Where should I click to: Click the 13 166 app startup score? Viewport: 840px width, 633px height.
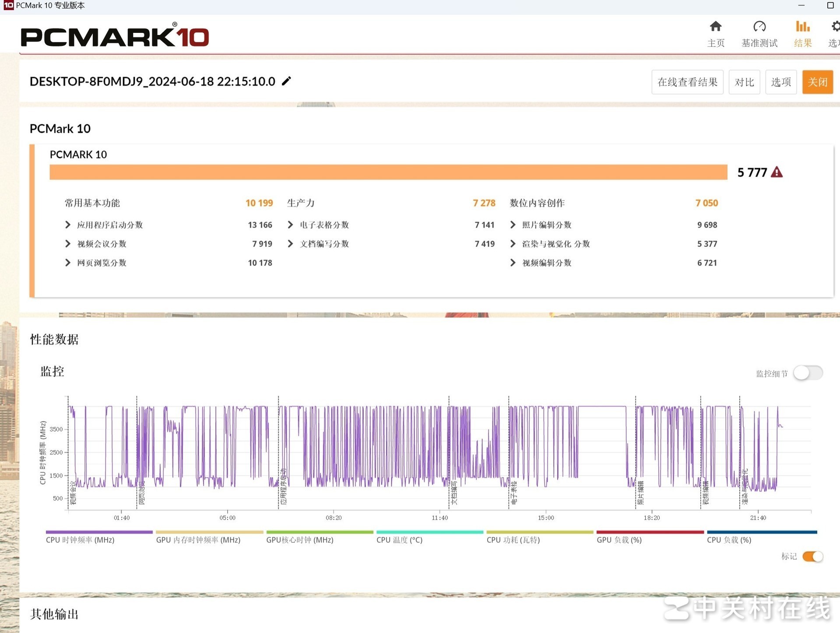[x=260, y=225]
